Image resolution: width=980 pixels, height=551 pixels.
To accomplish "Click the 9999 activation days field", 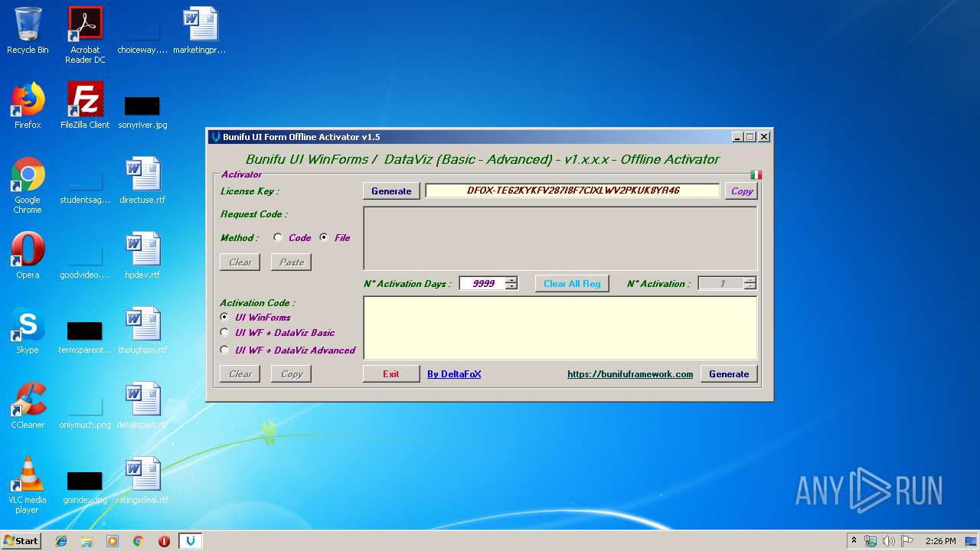I will coord(482,283).
